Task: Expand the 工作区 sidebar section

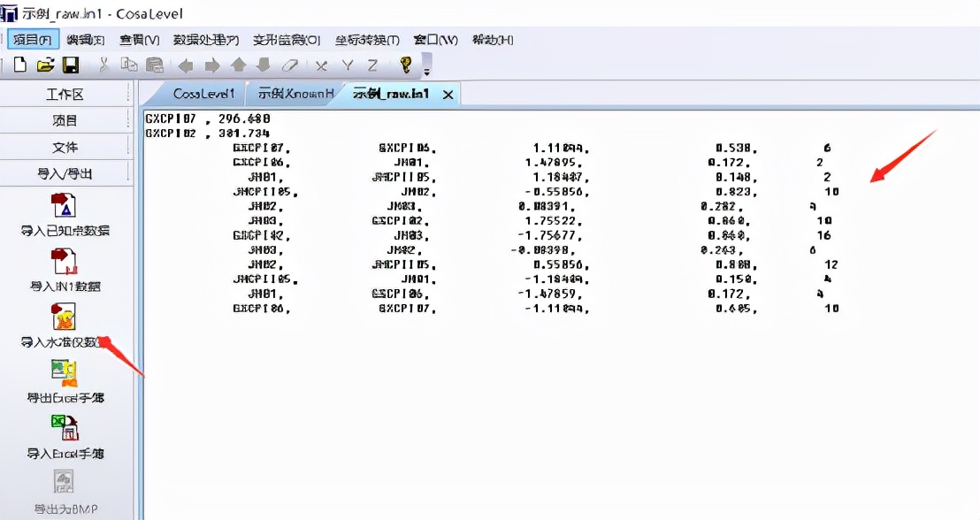Action: 65,95
